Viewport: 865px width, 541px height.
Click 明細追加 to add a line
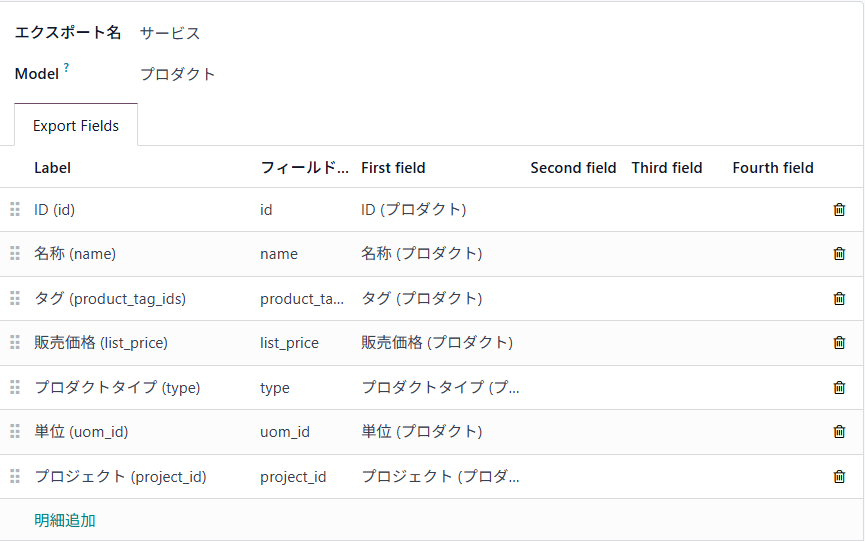point(65,520)
